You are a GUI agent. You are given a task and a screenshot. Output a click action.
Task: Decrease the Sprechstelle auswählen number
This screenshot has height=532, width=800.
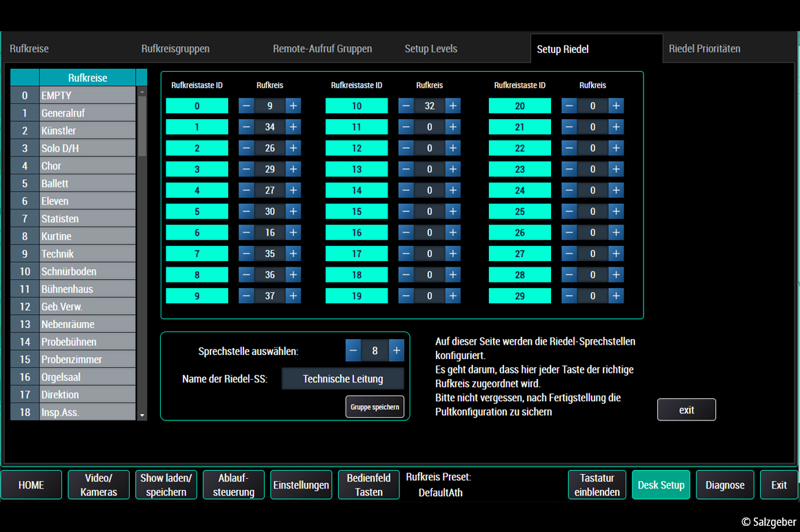[x=353, y=351]
